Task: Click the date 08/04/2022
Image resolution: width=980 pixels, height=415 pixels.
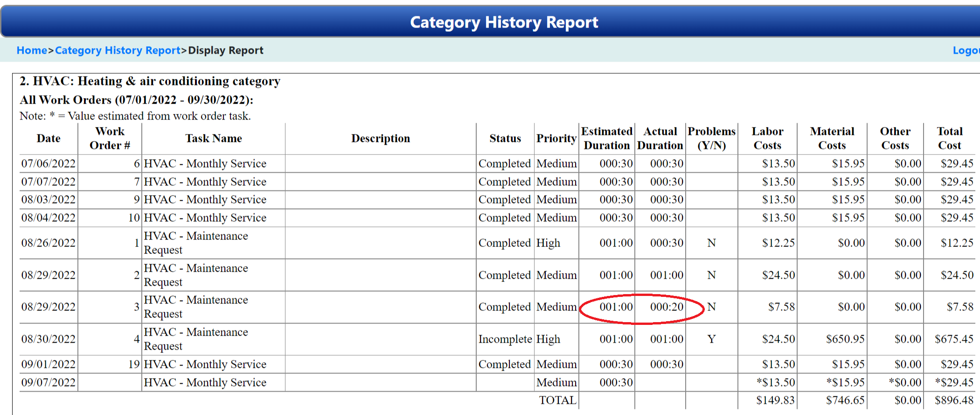Action: [x=49, y=218]
